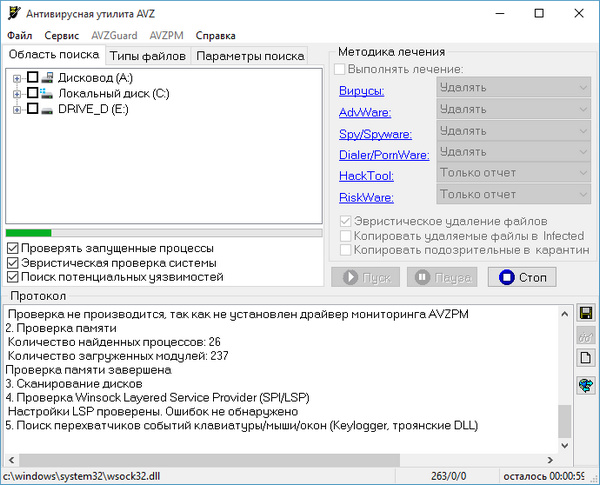This screenshot has height=485, width=600.
Task: Expand the DRIVE_D (E:) tree node
Action: (17, 108)
